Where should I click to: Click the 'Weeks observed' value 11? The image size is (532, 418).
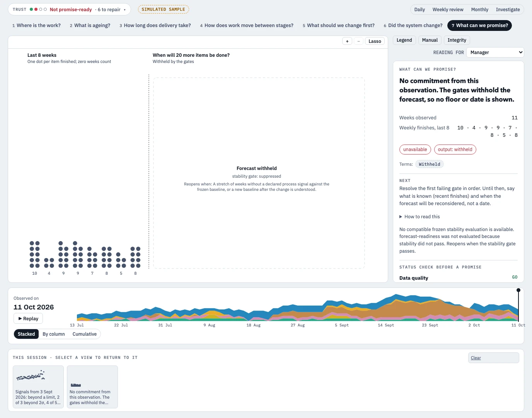(515, 118)
